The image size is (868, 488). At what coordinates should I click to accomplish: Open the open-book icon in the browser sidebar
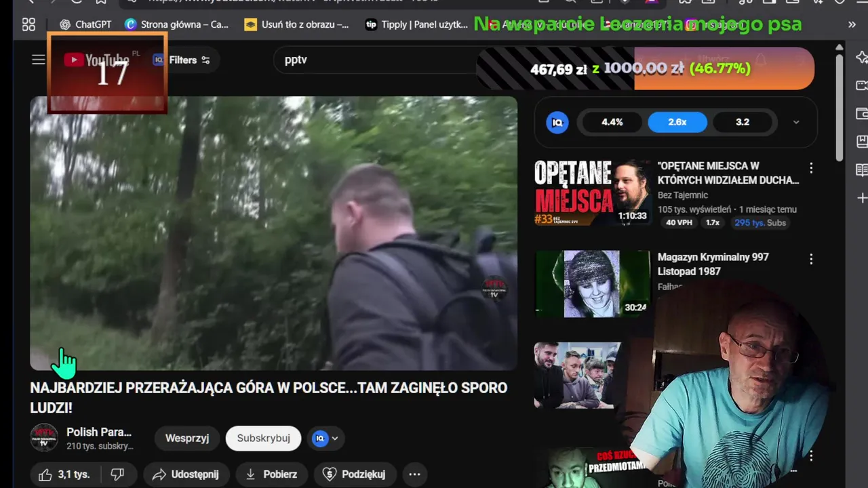862,169
